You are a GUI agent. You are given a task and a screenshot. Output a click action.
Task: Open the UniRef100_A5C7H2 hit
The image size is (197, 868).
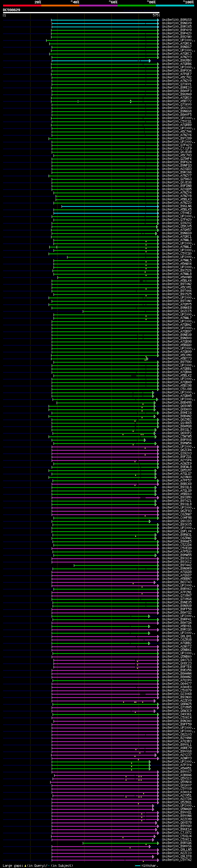(x=177, y=78)
